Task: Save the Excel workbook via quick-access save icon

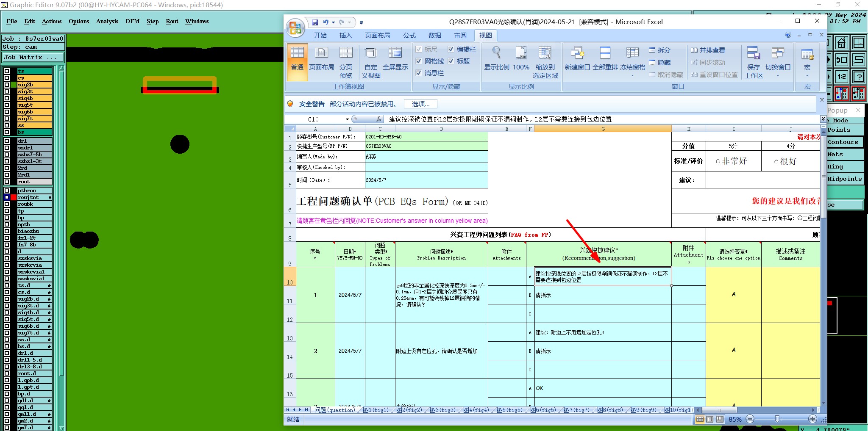Action: 315,22
